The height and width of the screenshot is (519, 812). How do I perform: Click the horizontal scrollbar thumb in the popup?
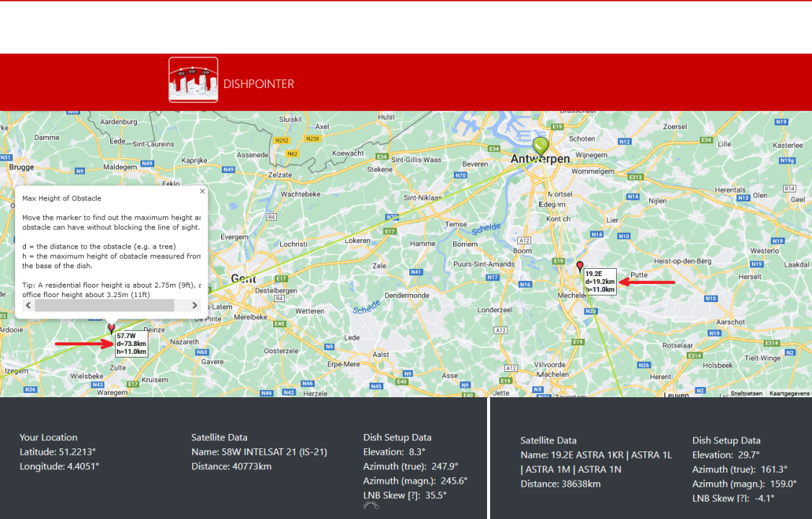(104, 306)
